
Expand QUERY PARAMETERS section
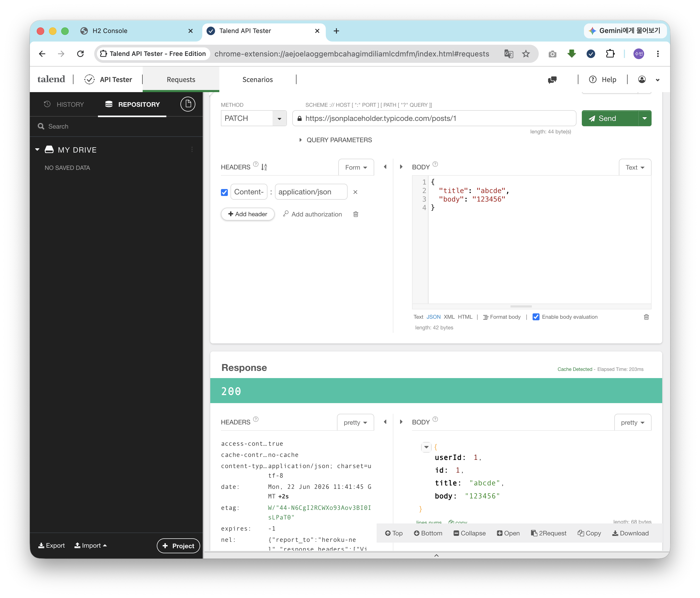tap(336, 140)
